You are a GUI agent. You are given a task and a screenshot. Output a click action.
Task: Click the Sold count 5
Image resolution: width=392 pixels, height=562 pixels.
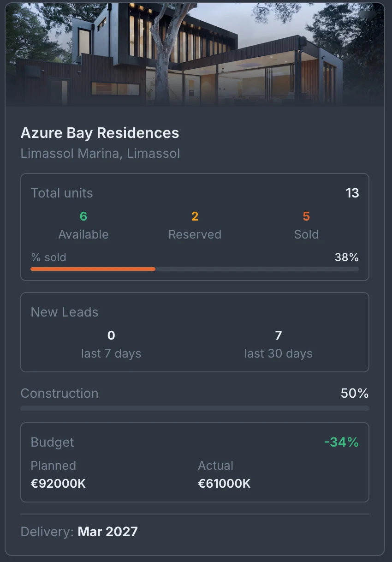(306, 216)
